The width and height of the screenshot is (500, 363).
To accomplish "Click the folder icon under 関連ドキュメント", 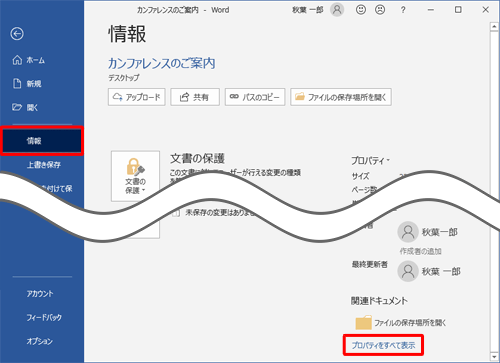I will pos(363,322).
